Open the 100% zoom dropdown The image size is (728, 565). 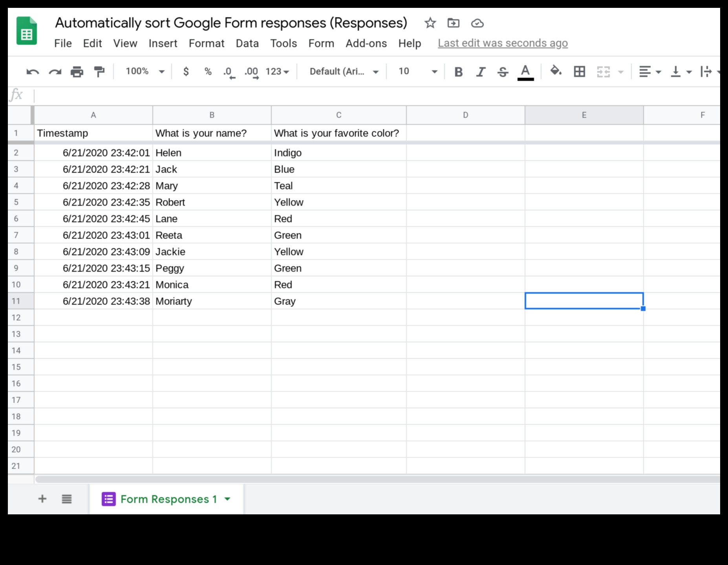144,71
